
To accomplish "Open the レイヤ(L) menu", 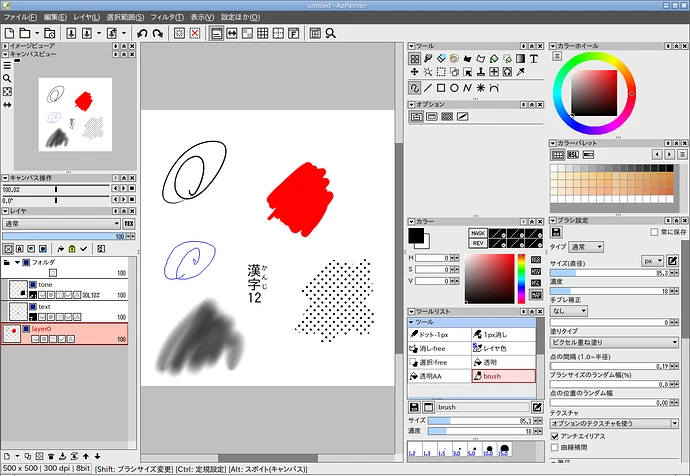I will click(x=86, y=17).
